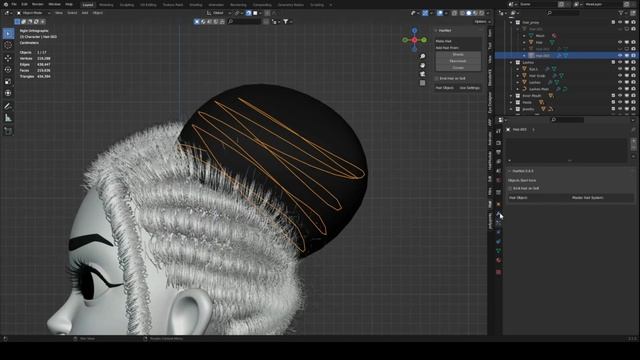Open the Object Mode dropdown
The height and width of the screenshot is (360, 640).
33,13
